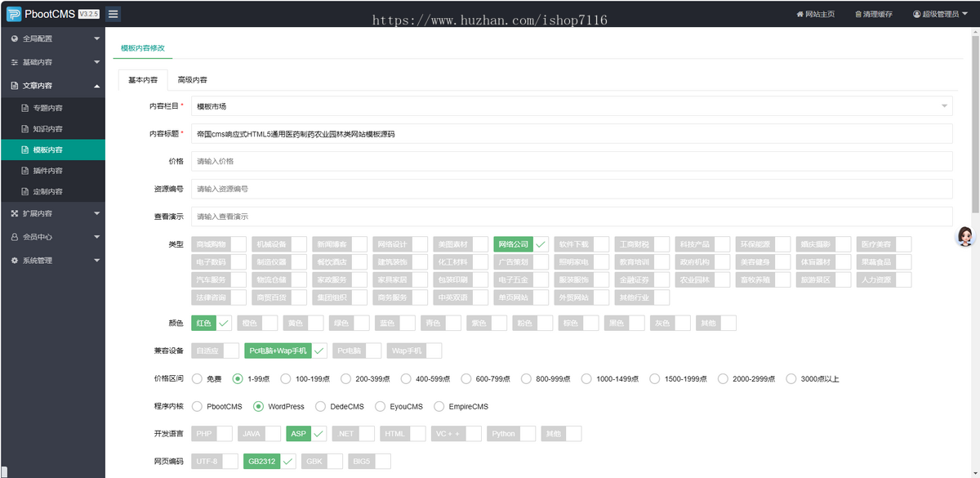Check the 电子数码 type checkbox
The width and height of the screenshot is (980, 478).
(219, 262)
